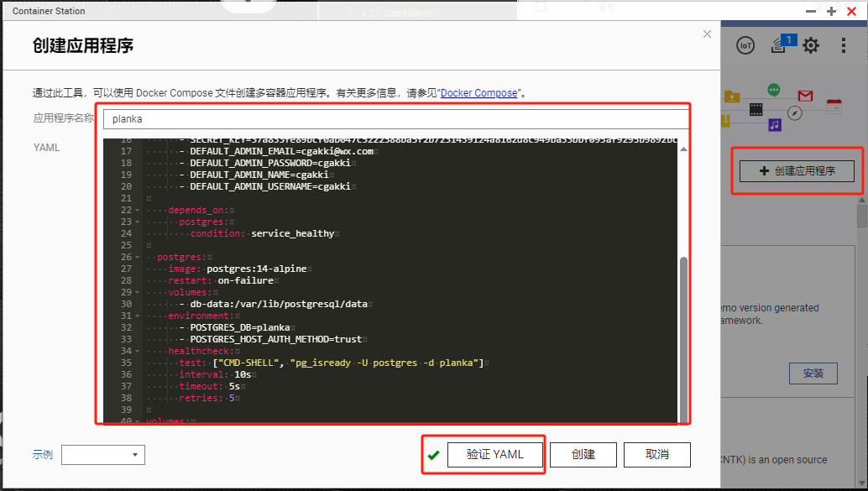
Task: Click the calendar icon in the banner
Action: 834,106
